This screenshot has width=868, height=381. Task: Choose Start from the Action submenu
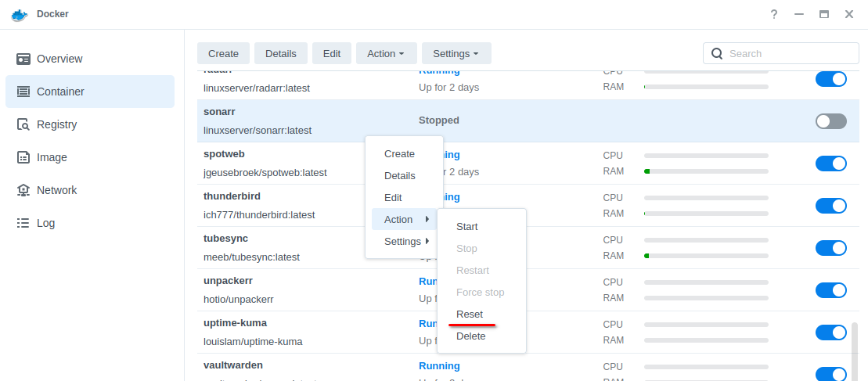466,227
